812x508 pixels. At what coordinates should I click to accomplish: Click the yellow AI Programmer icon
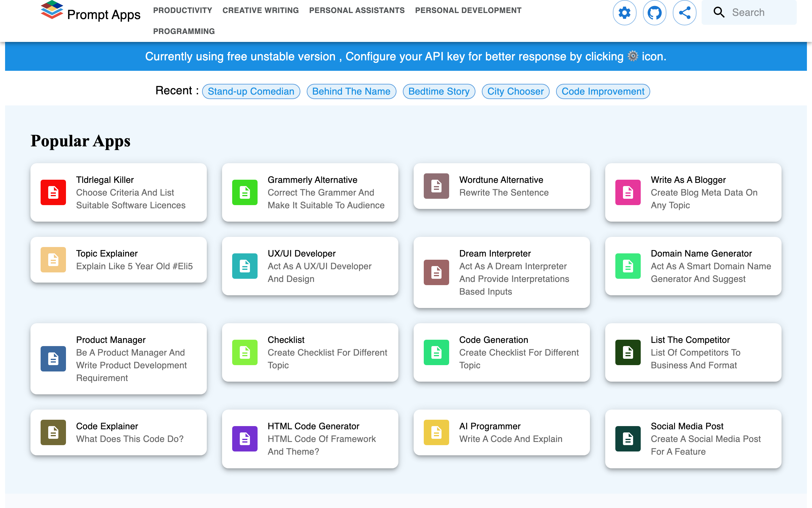point(436,432)
